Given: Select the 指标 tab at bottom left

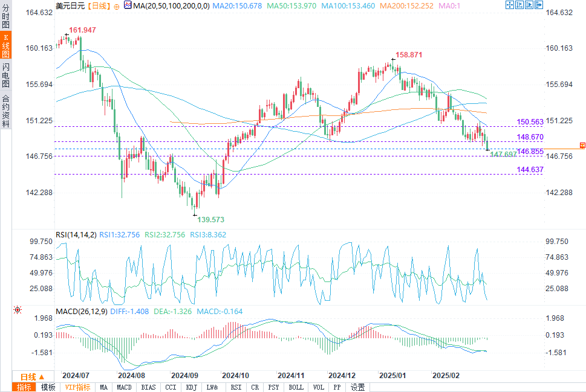Looking at the screenshot, I should click(x=24, y=387).
